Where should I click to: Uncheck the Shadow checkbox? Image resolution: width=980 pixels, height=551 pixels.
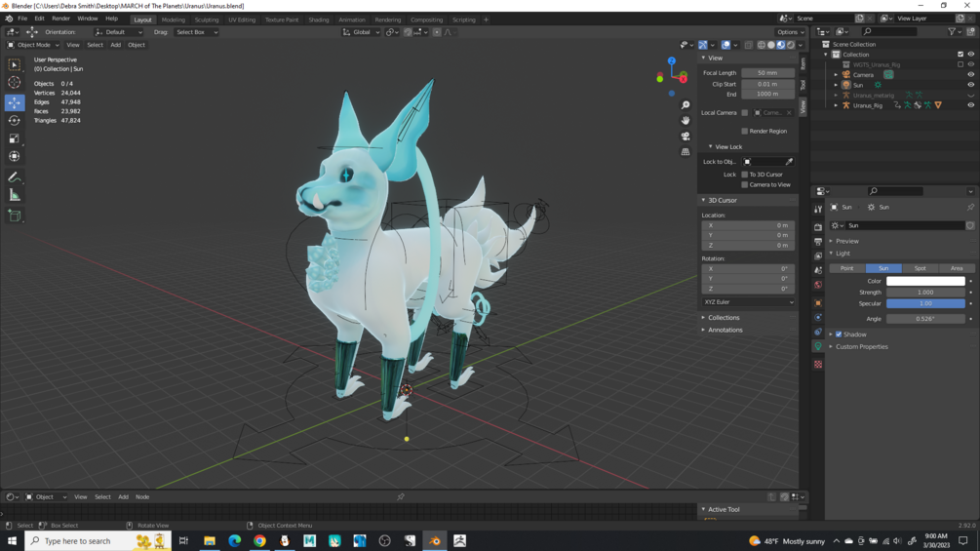(839, 335)
